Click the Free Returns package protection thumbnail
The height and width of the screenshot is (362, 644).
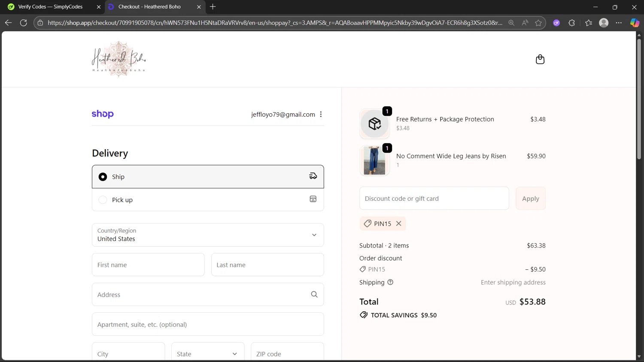tap(374, 124)
